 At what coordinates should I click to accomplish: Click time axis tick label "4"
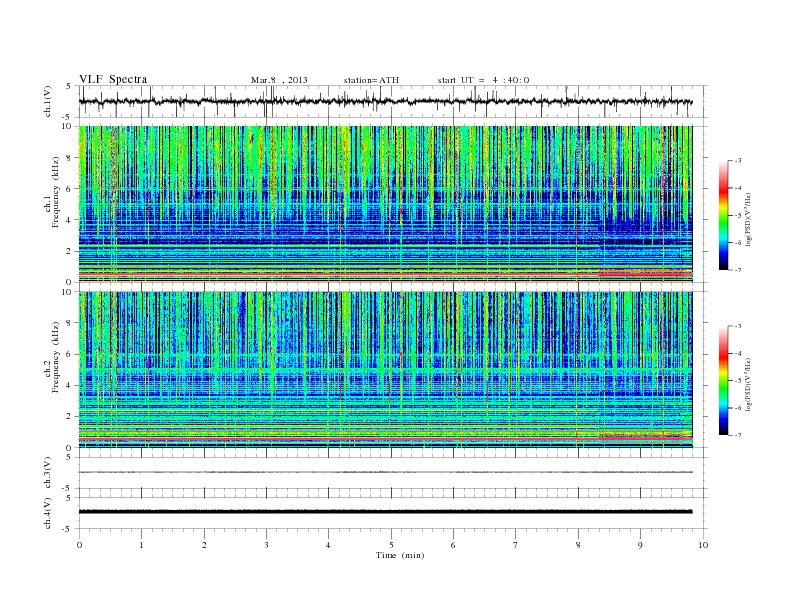[x=328, y=545]
